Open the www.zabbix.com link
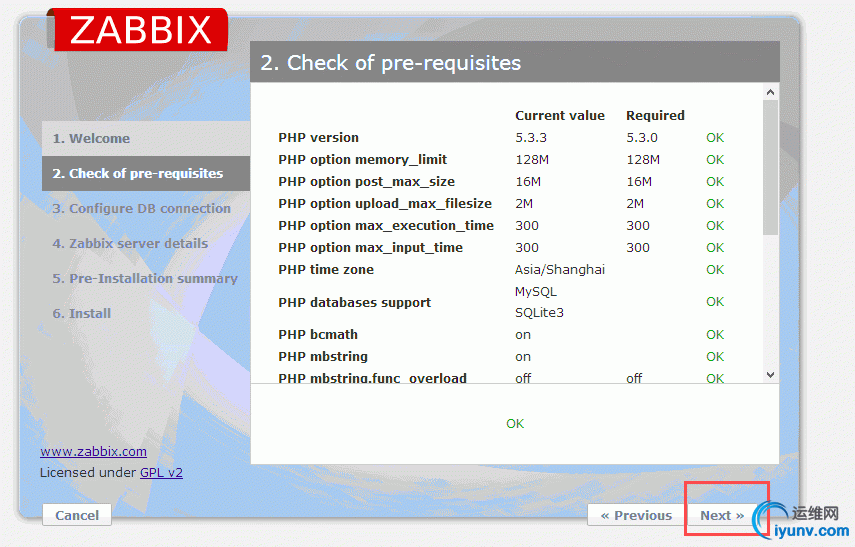 coord(93,452)
